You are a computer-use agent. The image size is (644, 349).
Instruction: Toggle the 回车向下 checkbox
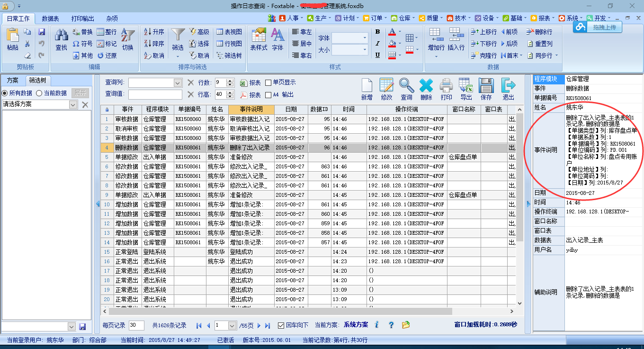coord(281,325)
